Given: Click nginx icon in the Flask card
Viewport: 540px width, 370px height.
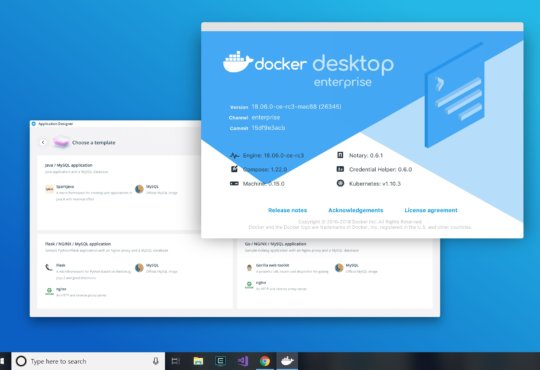Looking at the screenshot, I should [x=49, y=291].
